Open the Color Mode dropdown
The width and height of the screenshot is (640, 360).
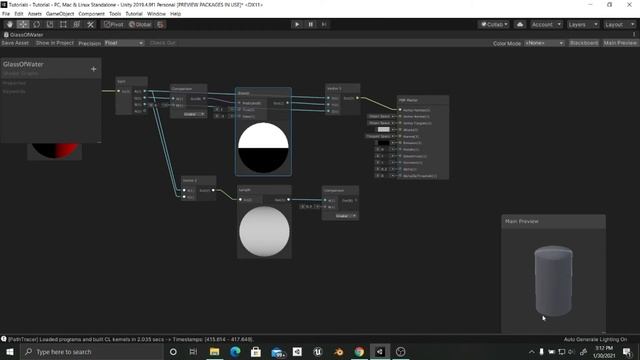coord(544,43)
